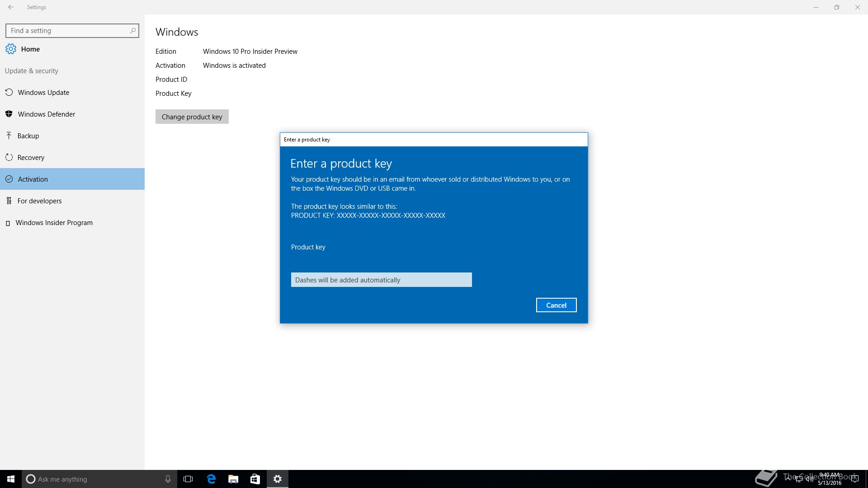Screen dimensions: 868x488
Task: Click the Find a setting search box
Action: 72,31
